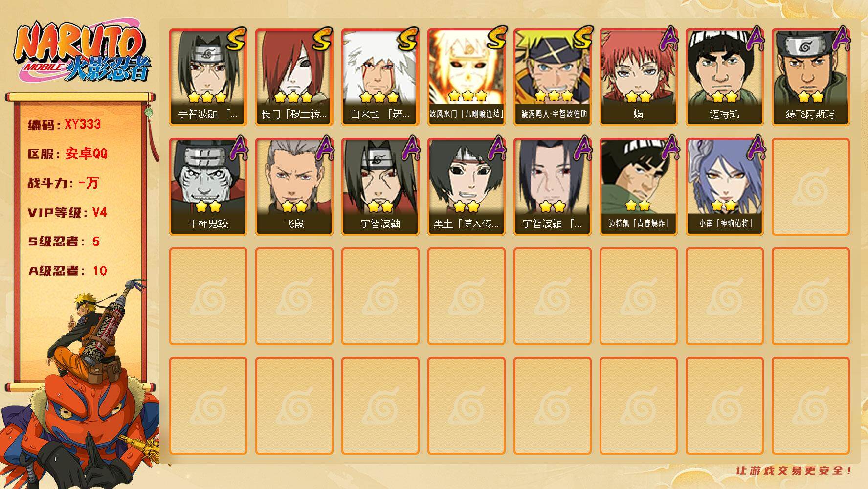Image resolution: width=868 pixels, height=489 pixels.
Task: Open 迈特凯「青春爆炸」 card
Action: tap(638, 186)
